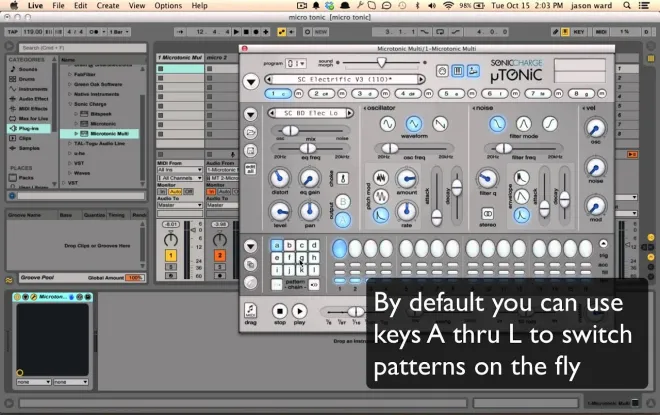660x415 pixels.
Task: Expand the FabFilter folder
Action: pyautogui.click(x=70, y=74)
